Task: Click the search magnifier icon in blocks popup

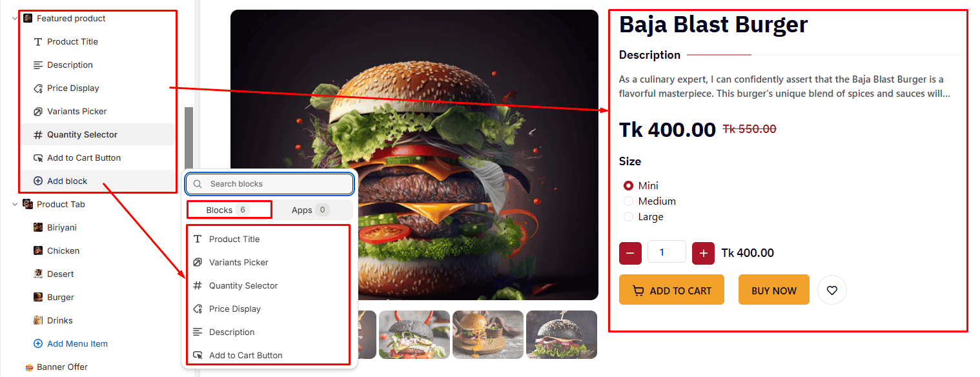Action: point(198,184)
